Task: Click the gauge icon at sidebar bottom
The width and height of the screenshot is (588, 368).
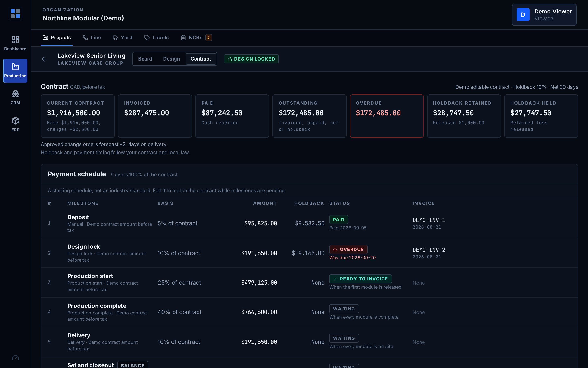Action: [15, 358]
